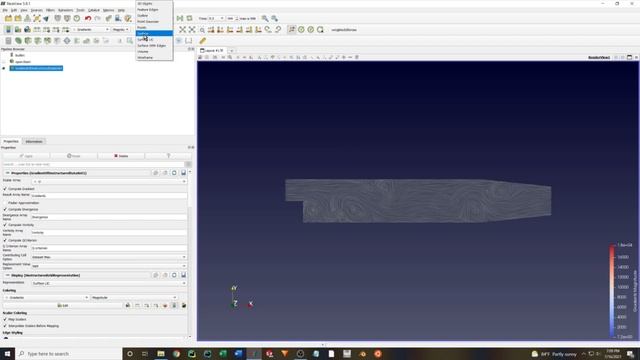Open the Replacement Value Option dropdown

109,266
